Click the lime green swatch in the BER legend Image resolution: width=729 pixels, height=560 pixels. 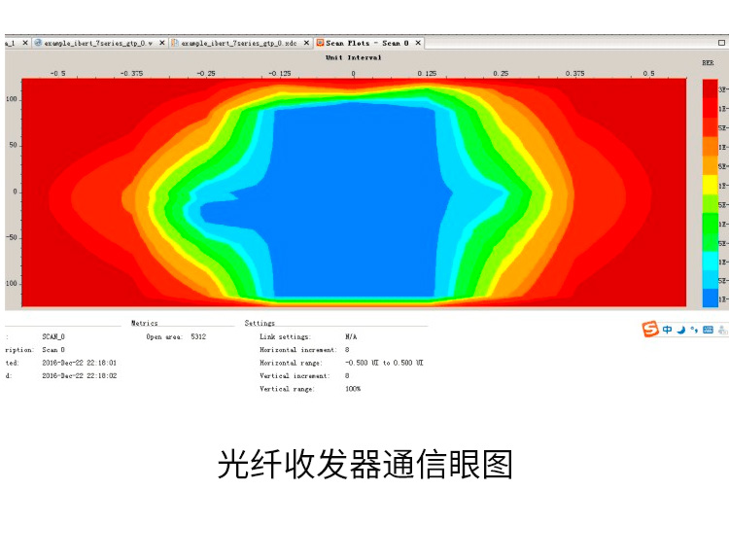[710, 204]
